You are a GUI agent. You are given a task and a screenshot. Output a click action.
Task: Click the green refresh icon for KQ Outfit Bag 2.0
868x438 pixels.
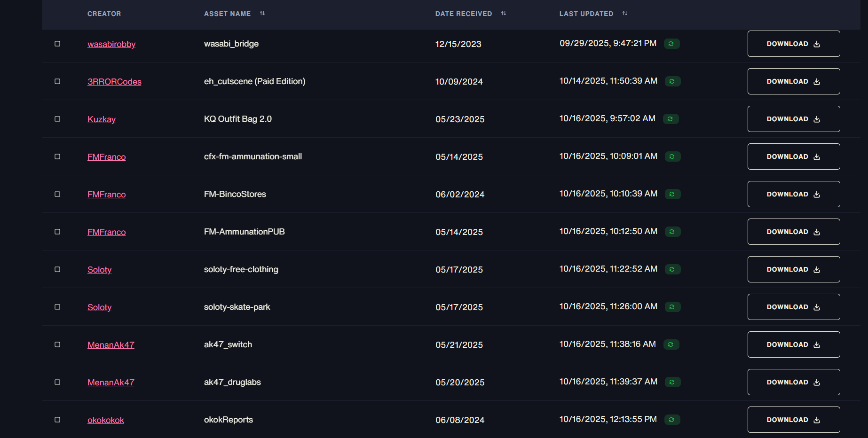click(x=671, y=119)
